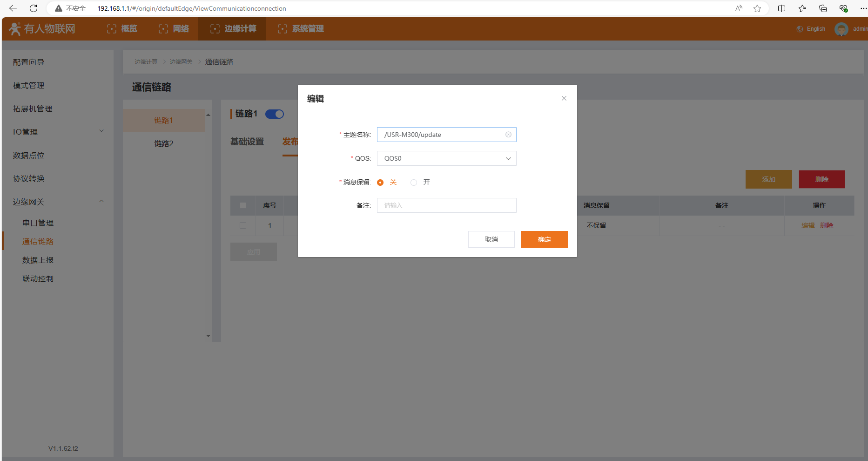Switch to 网络 top menu

[x=174, y=29]
